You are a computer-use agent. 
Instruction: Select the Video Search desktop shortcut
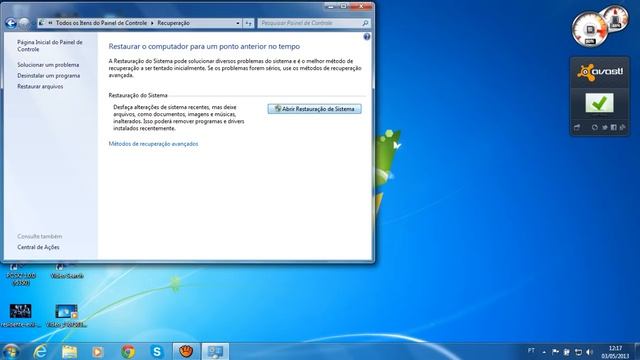(x=67, y=272)
